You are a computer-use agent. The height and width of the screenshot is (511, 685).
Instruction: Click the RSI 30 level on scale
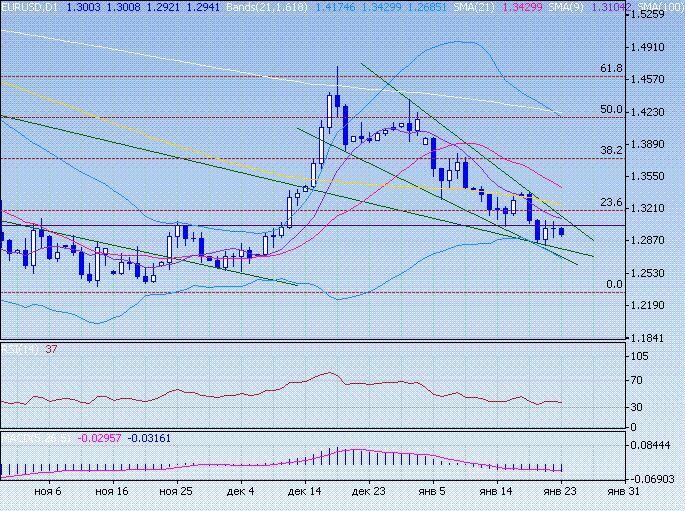click(x=635, y=407)
